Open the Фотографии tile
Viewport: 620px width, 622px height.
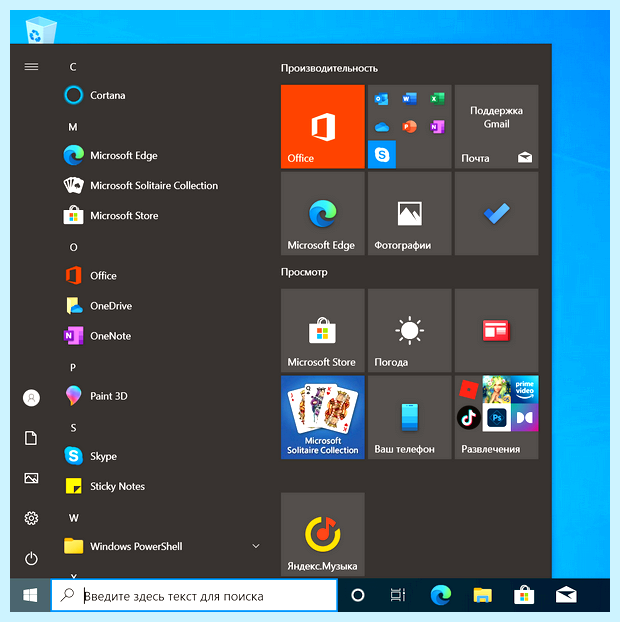(409, 213)
